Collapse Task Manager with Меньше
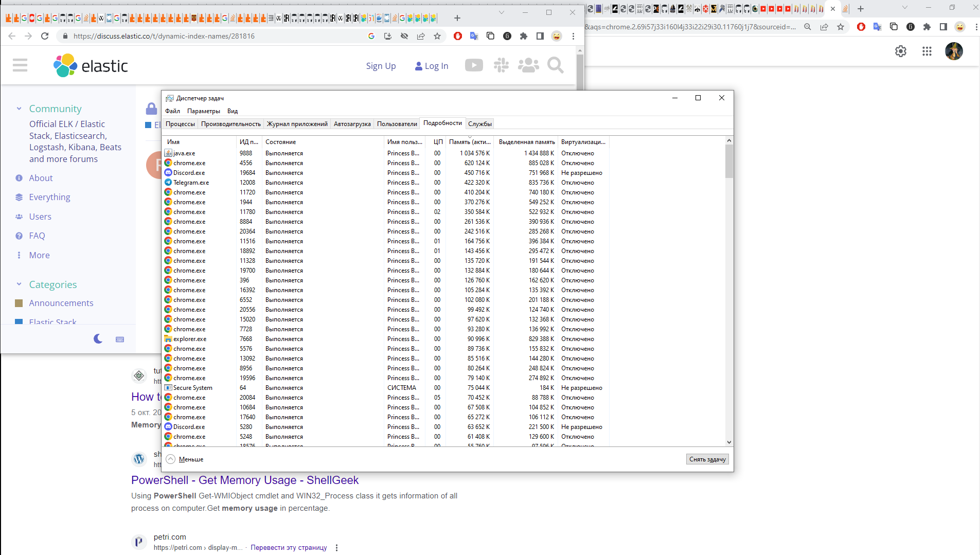 coord(185,459)
